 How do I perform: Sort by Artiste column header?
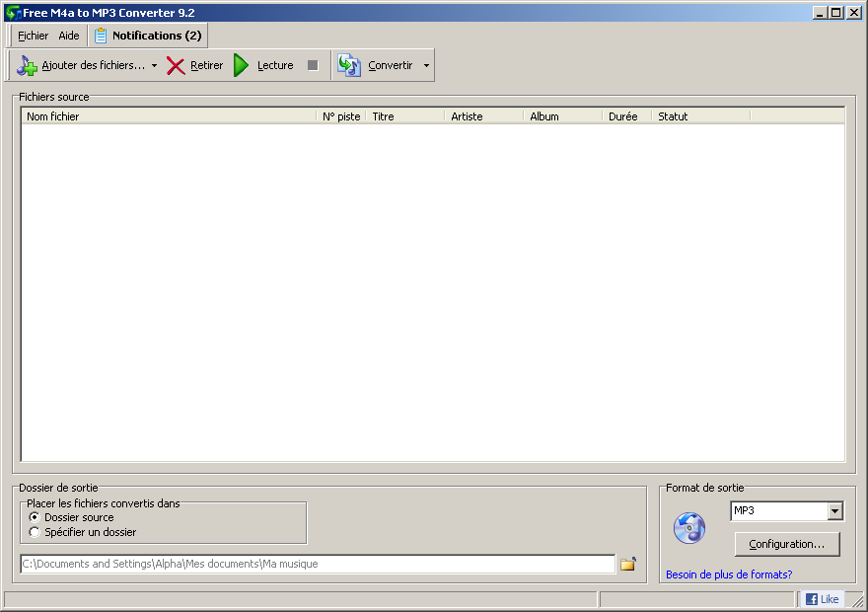pos(484,116)
